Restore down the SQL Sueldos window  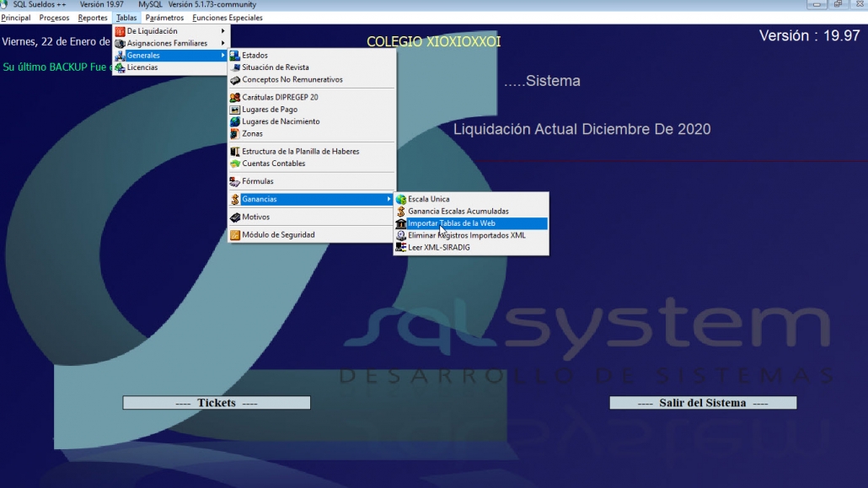[839, 4]
